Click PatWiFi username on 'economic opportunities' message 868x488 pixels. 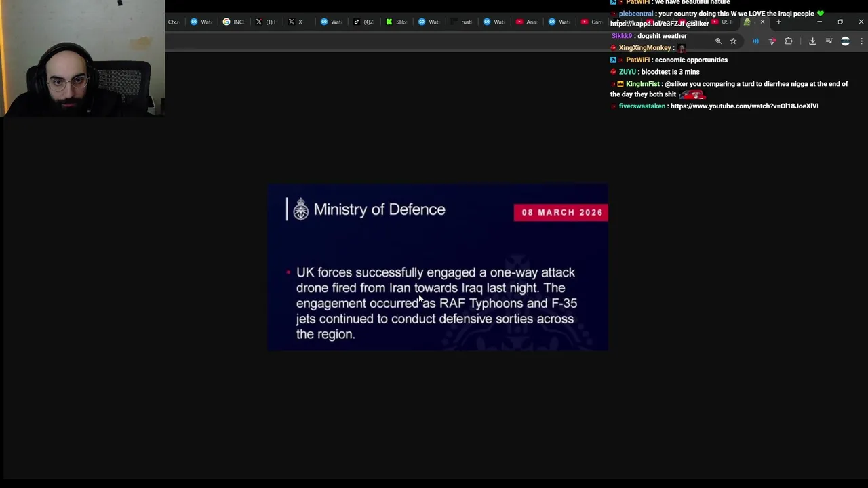tap(637, 60)
